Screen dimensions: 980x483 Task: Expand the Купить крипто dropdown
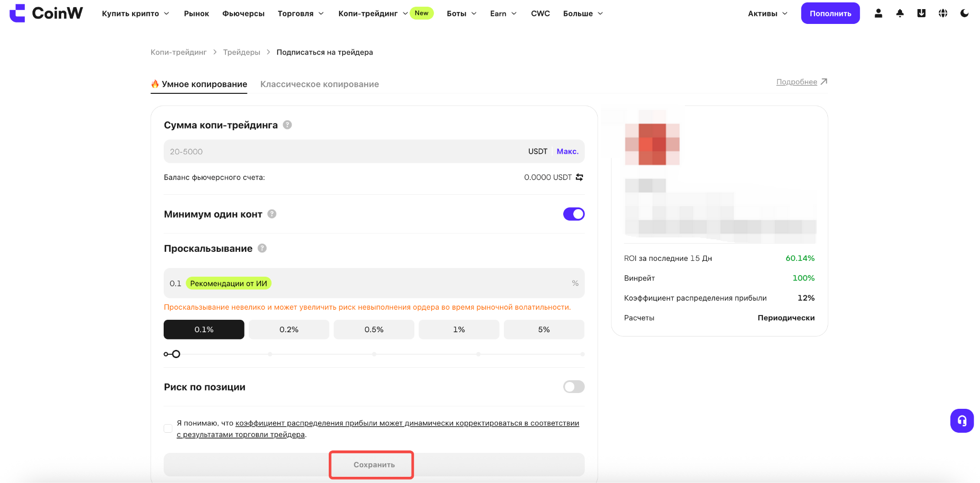135,13
